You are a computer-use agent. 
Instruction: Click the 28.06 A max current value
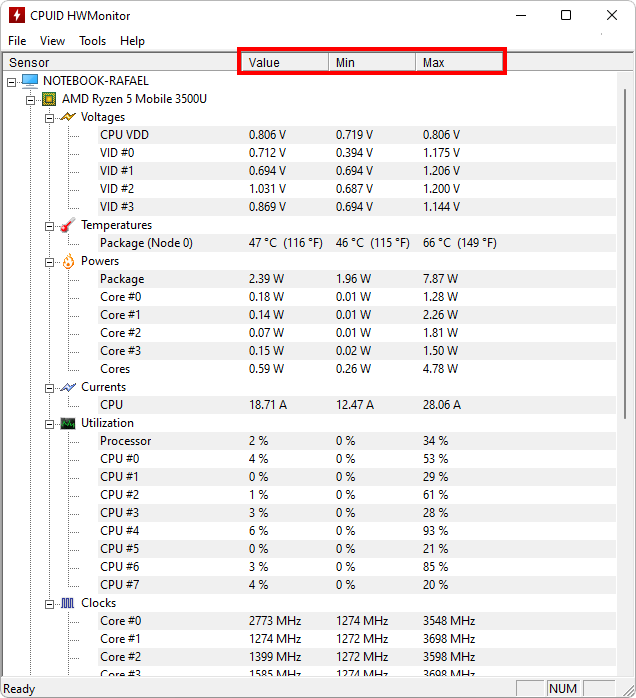click(442, 405)
